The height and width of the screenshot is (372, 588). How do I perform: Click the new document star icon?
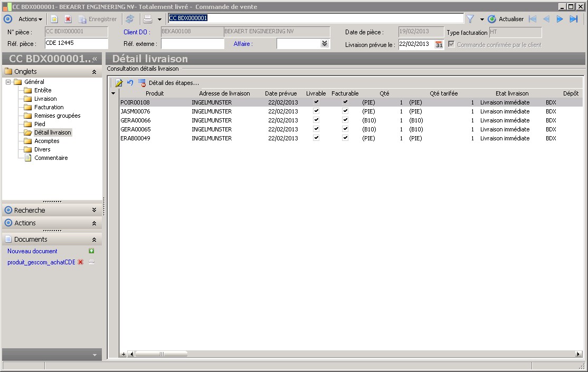tap(54, 19)
